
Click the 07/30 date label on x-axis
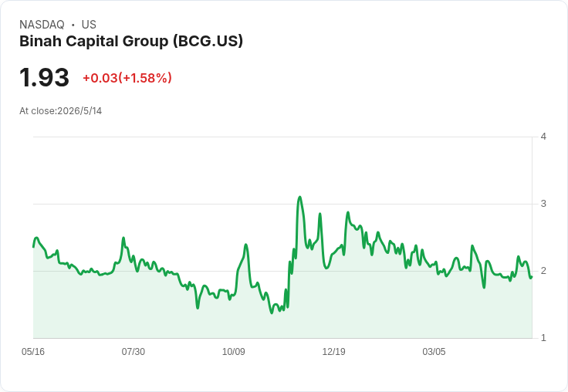(x=134, y=351)
